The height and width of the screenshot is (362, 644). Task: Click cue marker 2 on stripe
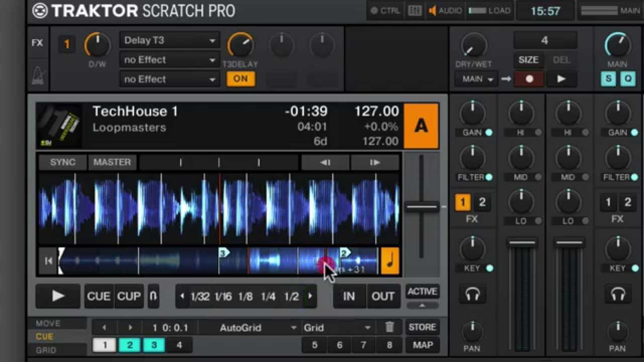345,253
